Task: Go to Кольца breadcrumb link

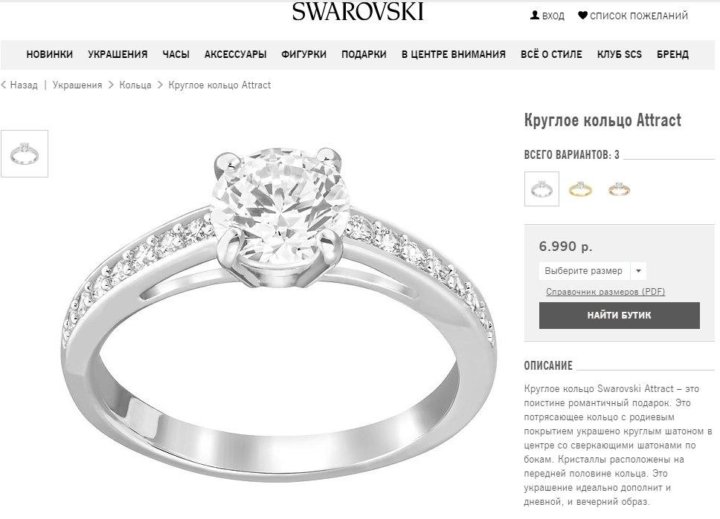Action: coord(135,85)
